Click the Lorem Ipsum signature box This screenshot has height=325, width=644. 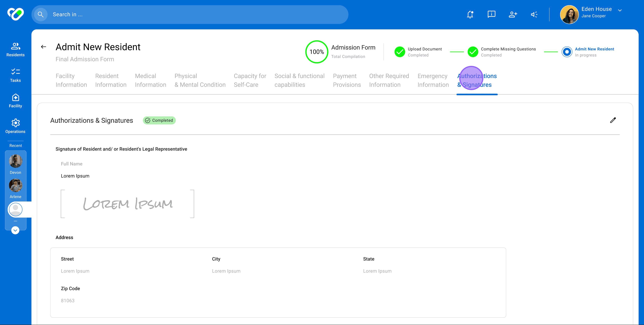click(127, 204)
